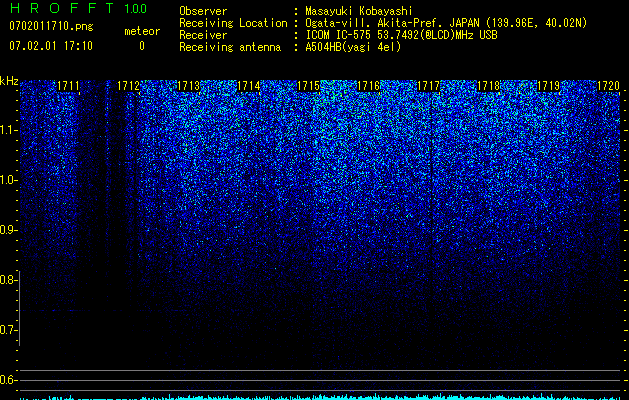Click the HROFFT 1.0.0 title text
The image size is (629, 400).
pos(79,8)
